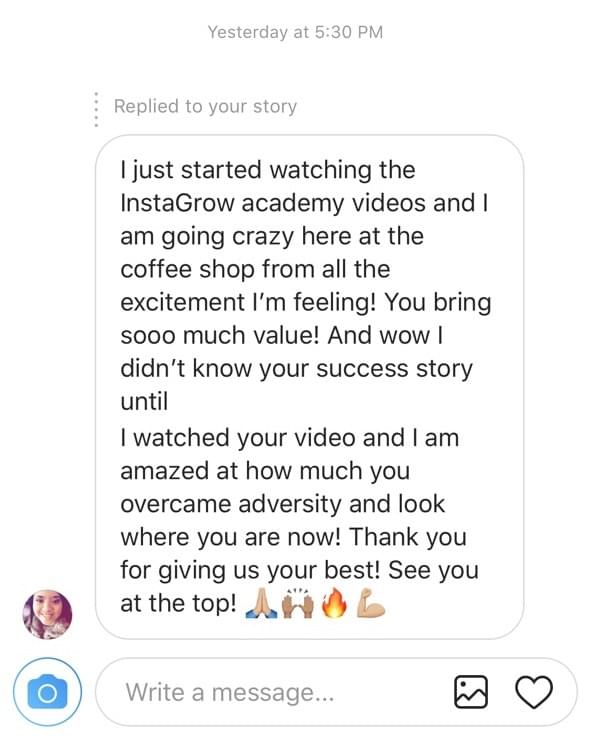This screenshot has width=591, height=749.
Task: Click the Replied to your story label
Action: (x=205, y=106)
